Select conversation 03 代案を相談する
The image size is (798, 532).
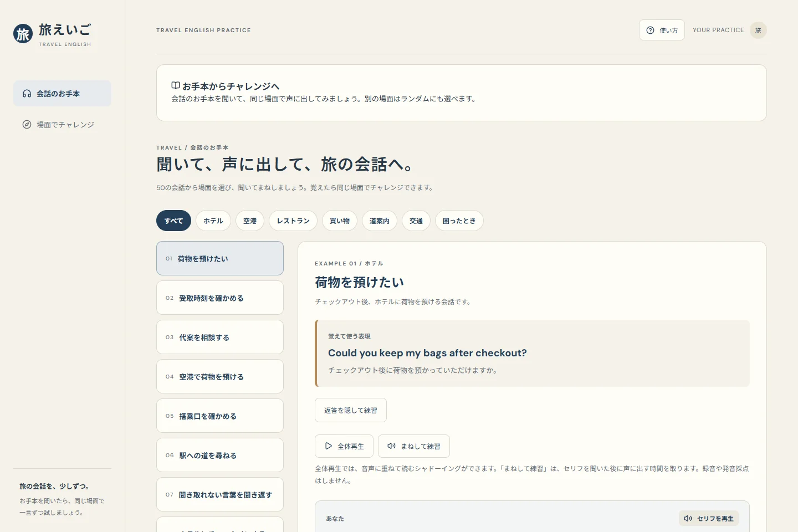(220, 337)
